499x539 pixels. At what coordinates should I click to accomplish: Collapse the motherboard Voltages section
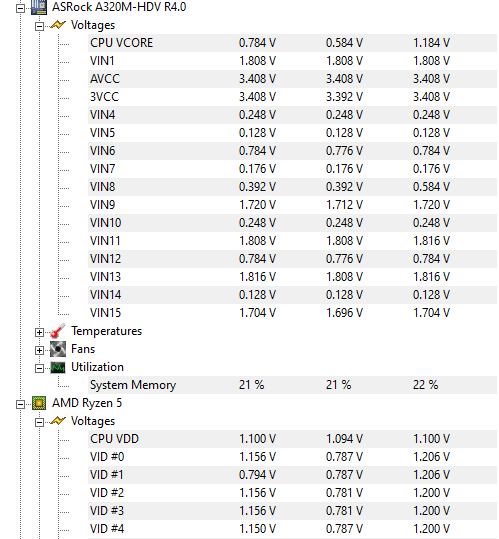[x=40, y=26]
